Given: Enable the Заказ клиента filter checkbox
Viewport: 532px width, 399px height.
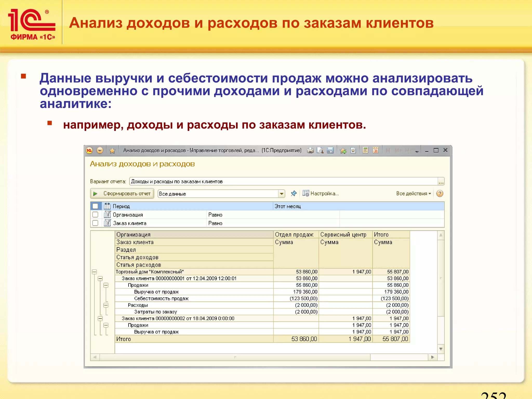Looking at the screenshot, I should click(95, 223).
